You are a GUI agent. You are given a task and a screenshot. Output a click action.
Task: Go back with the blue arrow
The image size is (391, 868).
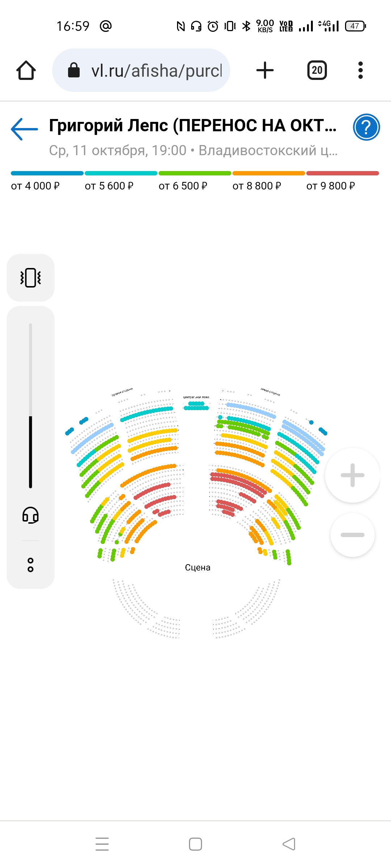24,129
